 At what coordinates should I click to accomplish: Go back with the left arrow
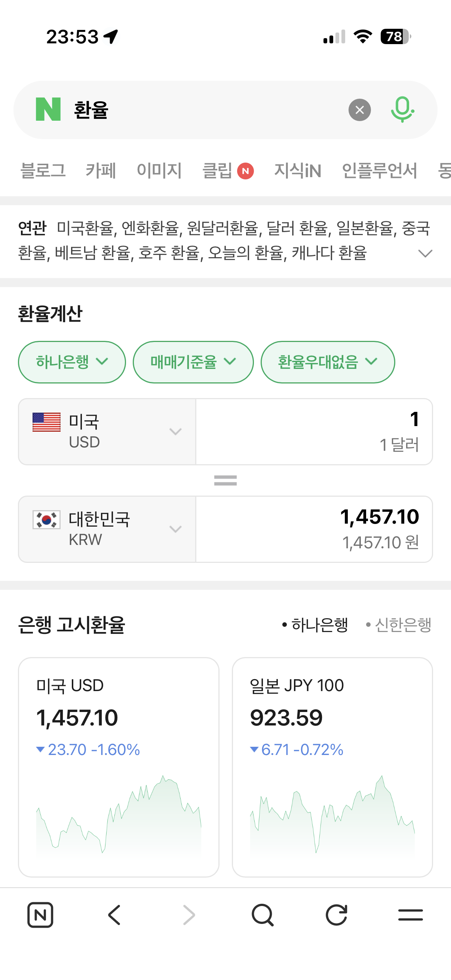(114, 915)
